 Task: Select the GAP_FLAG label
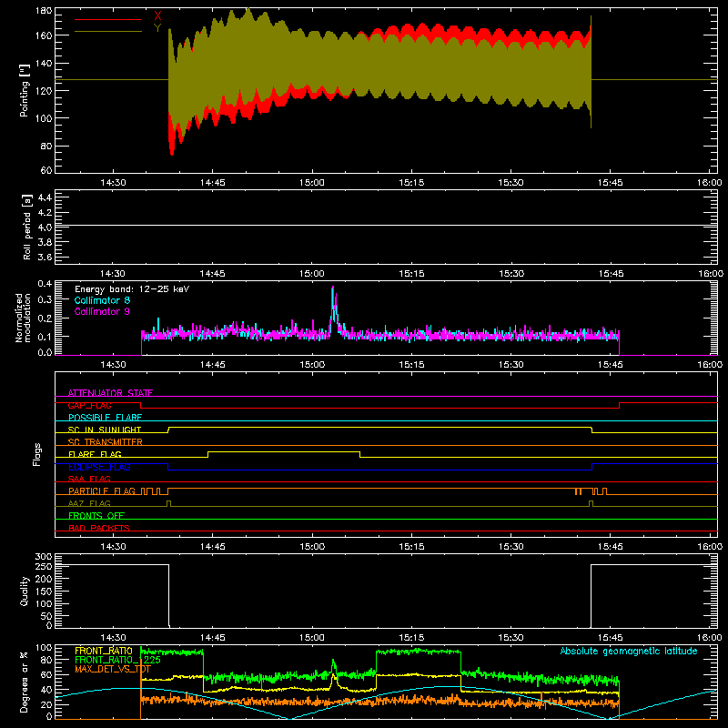89,405
